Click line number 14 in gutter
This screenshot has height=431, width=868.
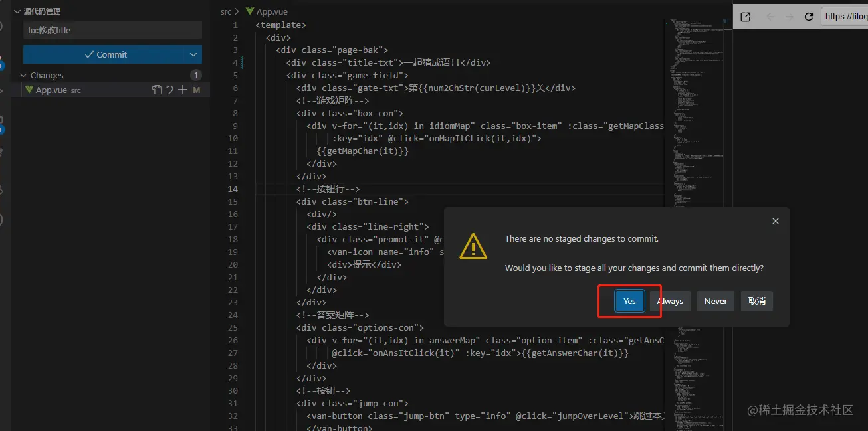(x=233, y=189)
